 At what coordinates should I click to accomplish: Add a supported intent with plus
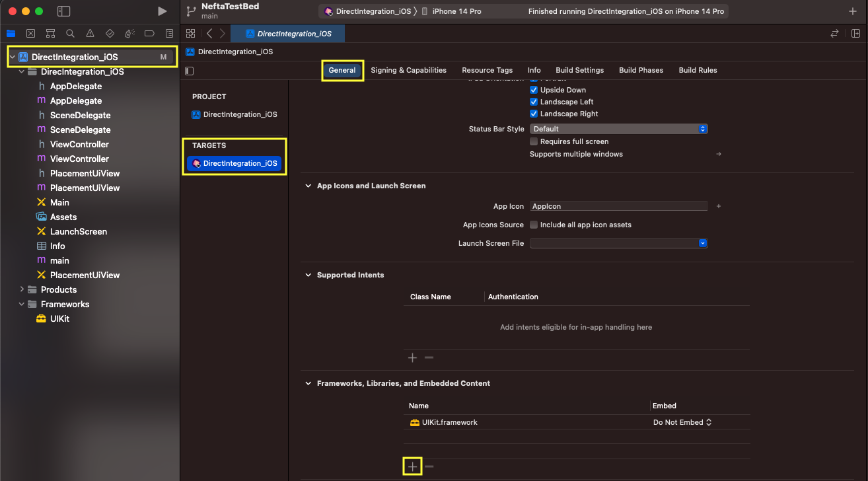click(x=412, y=357)
